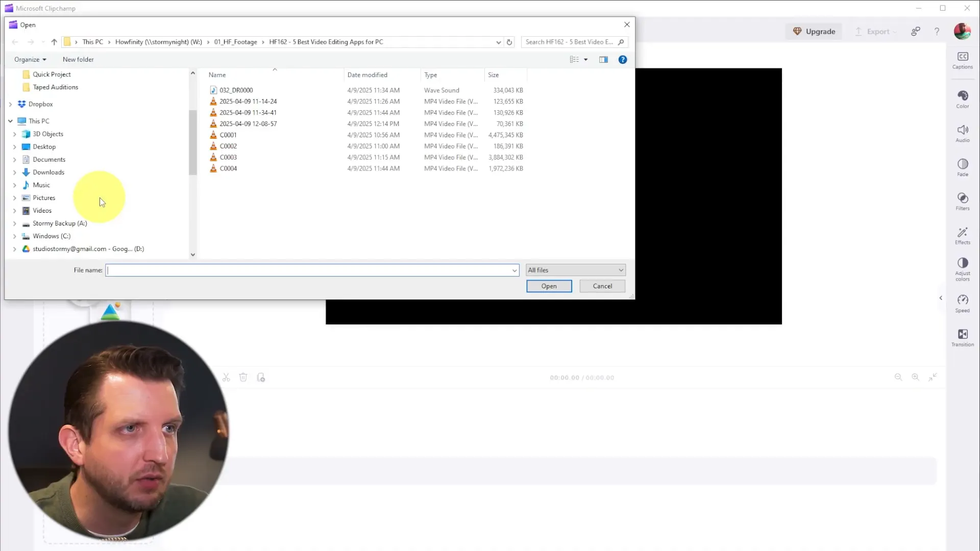Open the Fade panel in Clipchamp sidebar
The height and width of the screenshot is (551, 980).
click(x=962, y=168)
